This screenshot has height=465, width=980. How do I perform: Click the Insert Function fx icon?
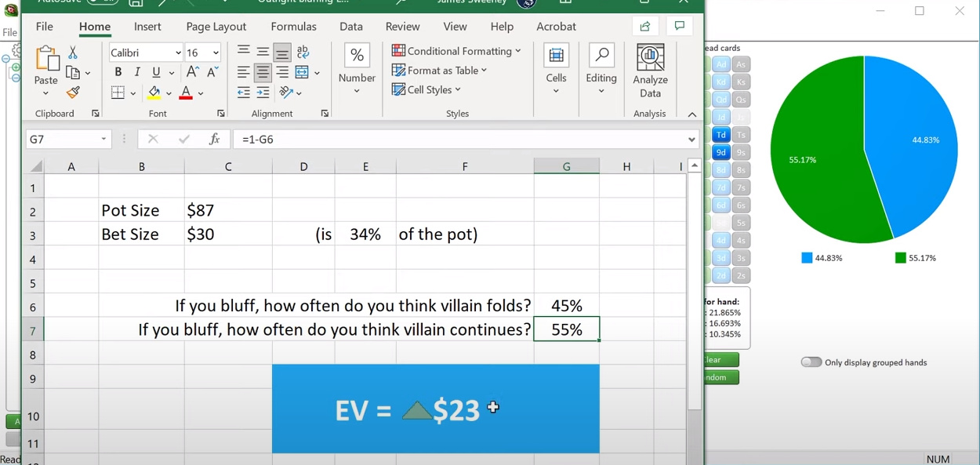(x=214, y=140)
